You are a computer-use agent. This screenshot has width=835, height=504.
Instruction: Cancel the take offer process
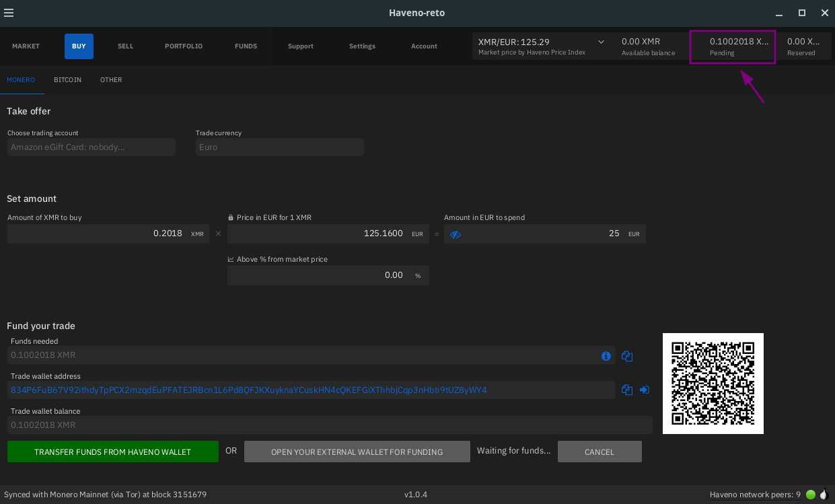tap(599, 452)
